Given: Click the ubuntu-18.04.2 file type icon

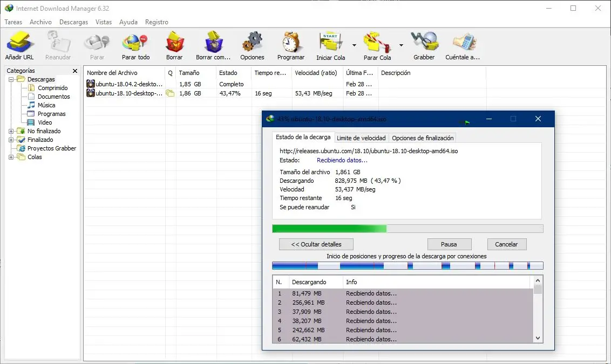Looking at the screenshot, I should 90,84.
